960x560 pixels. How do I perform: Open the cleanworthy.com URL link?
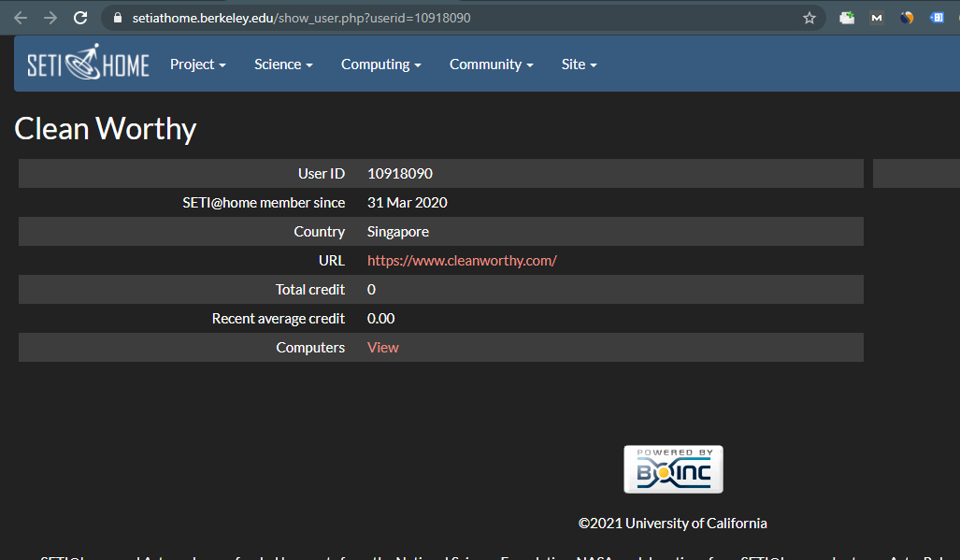point(462,261)
